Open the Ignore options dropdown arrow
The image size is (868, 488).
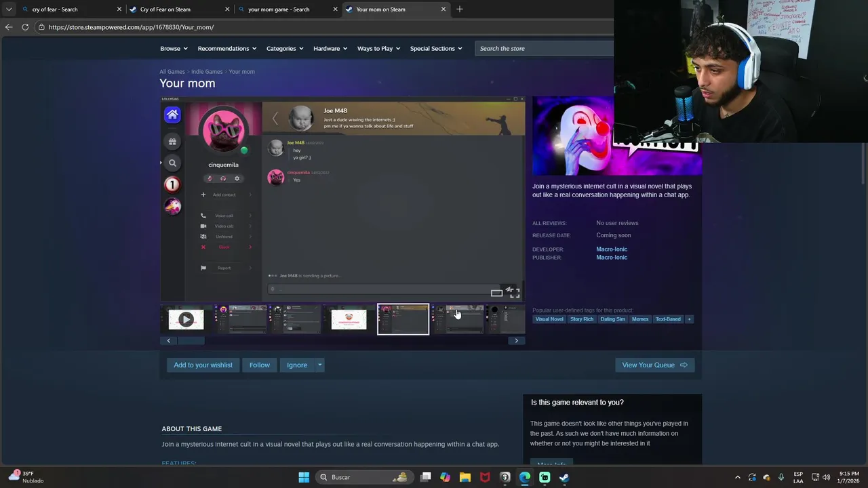[x=320, y=365]
